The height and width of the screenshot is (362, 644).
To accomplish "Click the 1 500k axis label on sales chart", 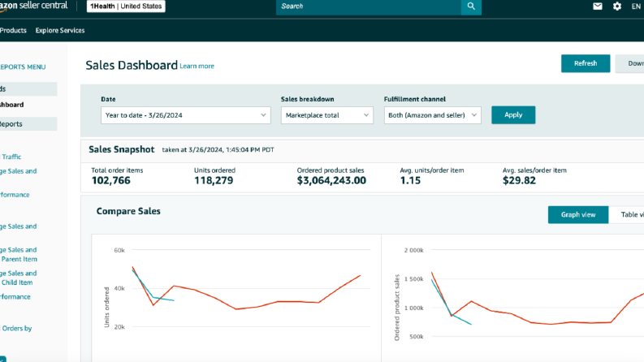I will click(413, 279).
